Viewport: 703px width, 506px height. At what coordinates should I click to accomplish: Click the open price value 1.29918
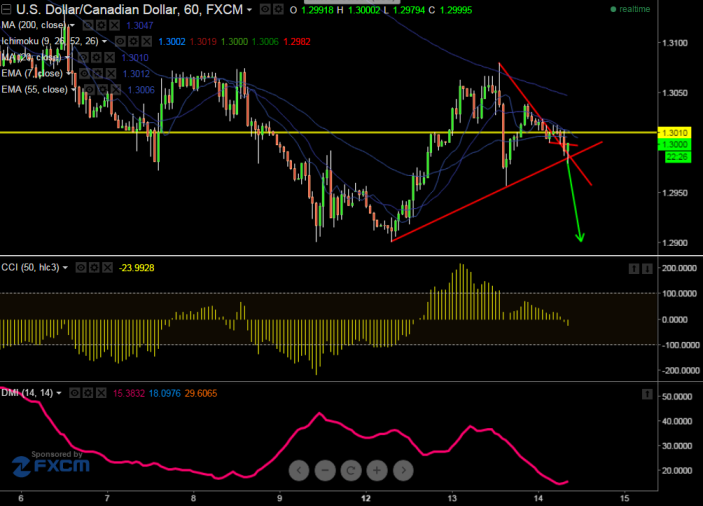tap(317, 10)
